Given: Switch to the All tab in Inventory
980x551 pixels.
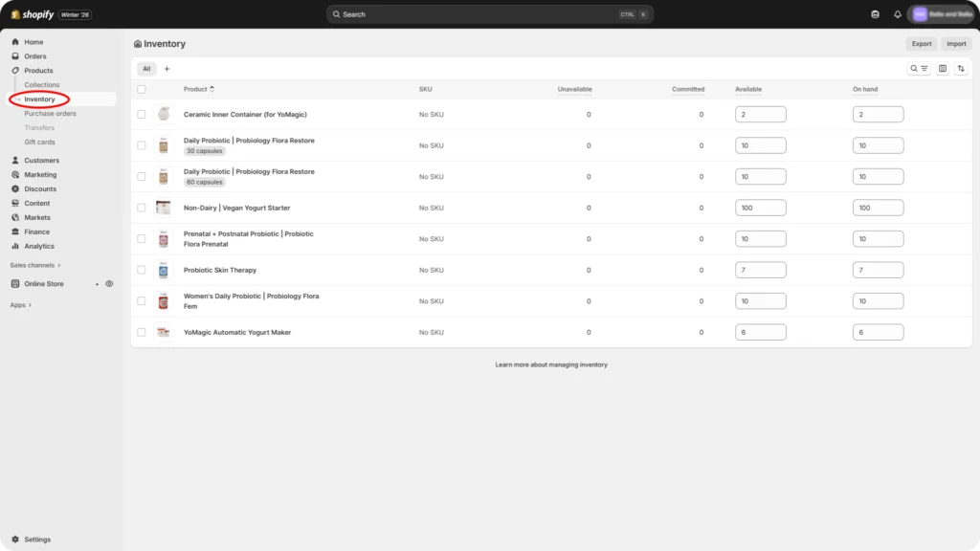Looking at the screenshot, I should (146, 68).
